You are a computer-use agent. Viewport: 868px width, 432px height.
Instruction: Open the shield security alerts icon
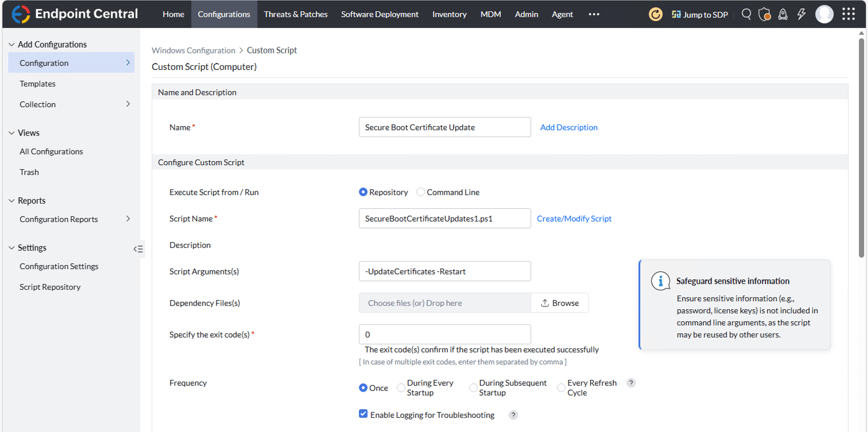(764, 14)
